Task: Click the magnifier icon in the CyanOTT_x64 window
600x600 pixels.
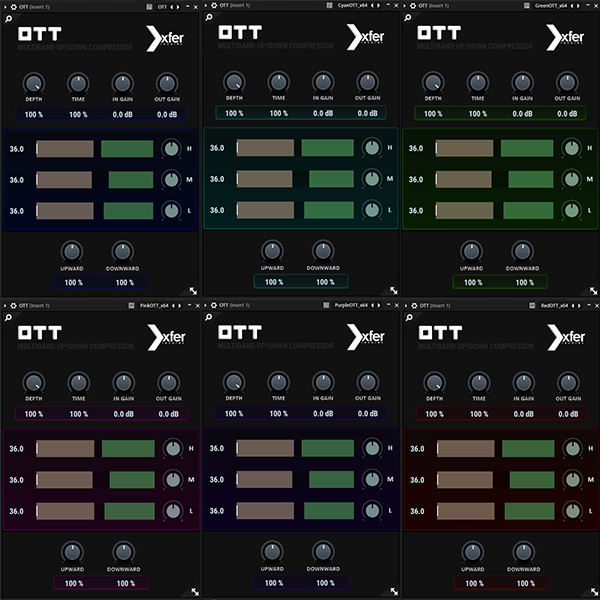Action: (209, 17)
